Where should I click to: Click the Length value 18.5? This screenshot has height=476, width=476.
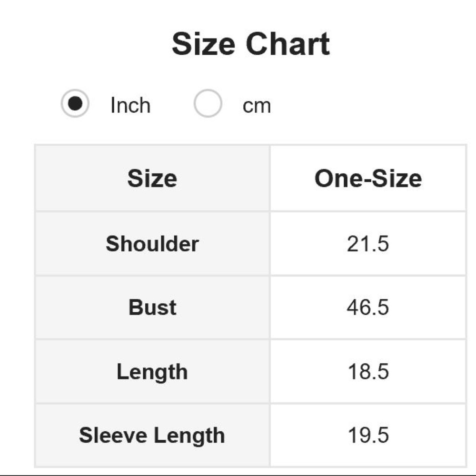(x=368, y=372)
